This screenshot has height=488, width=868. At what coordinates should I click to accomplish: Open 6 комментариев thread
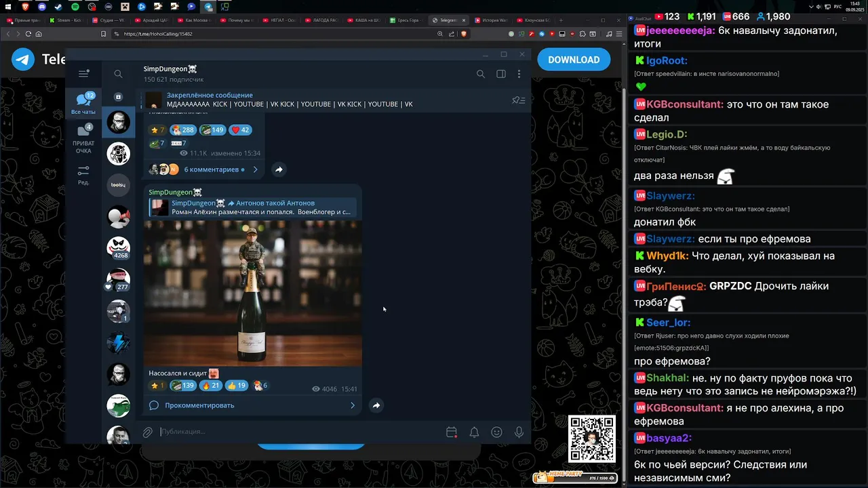coord(211,169)
